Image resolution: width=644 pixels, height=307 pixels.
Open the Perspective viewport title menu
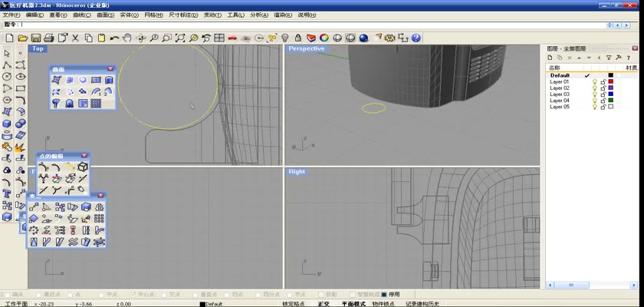306,48
